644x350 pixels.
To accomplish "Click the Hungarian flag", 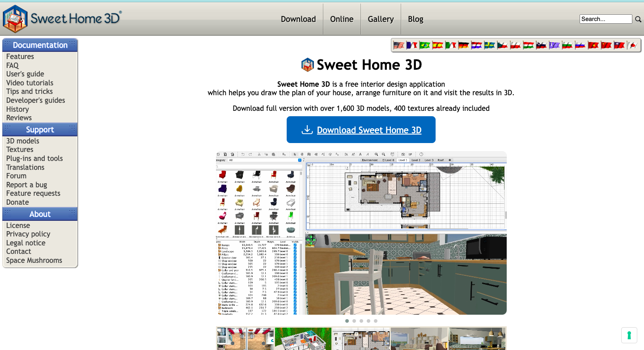I will [529, 45].
